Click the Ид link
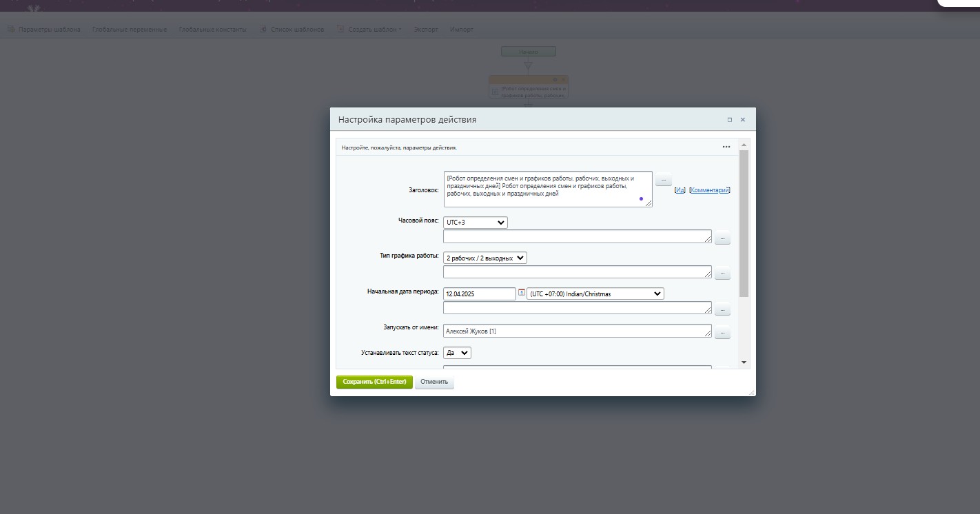980x514 pixels. 680,190
